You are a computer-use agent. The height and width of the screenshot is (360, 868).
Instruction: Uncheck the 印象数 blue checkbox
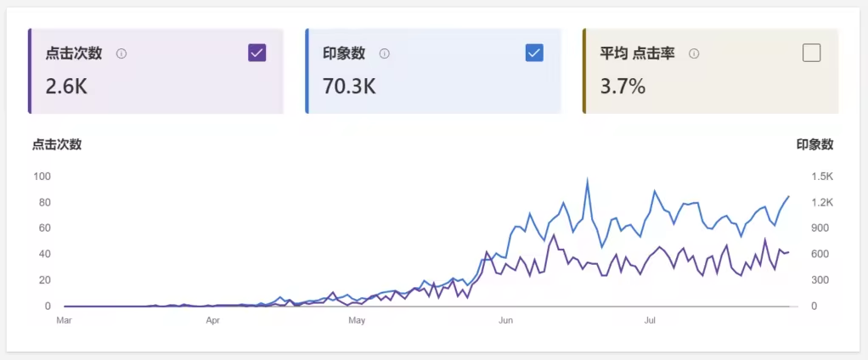[x=534, y=53]
